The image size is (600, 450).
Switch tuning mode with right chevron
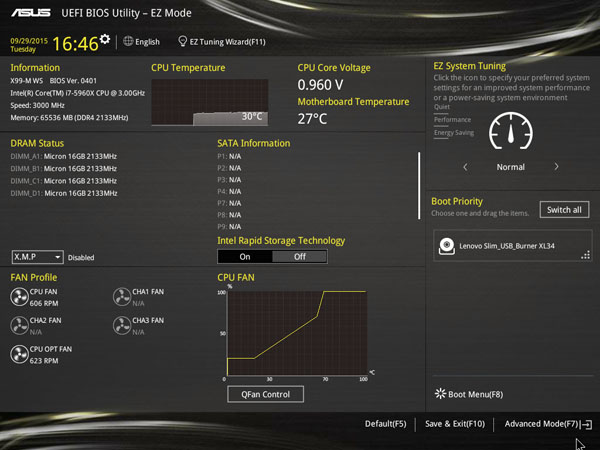556,166
